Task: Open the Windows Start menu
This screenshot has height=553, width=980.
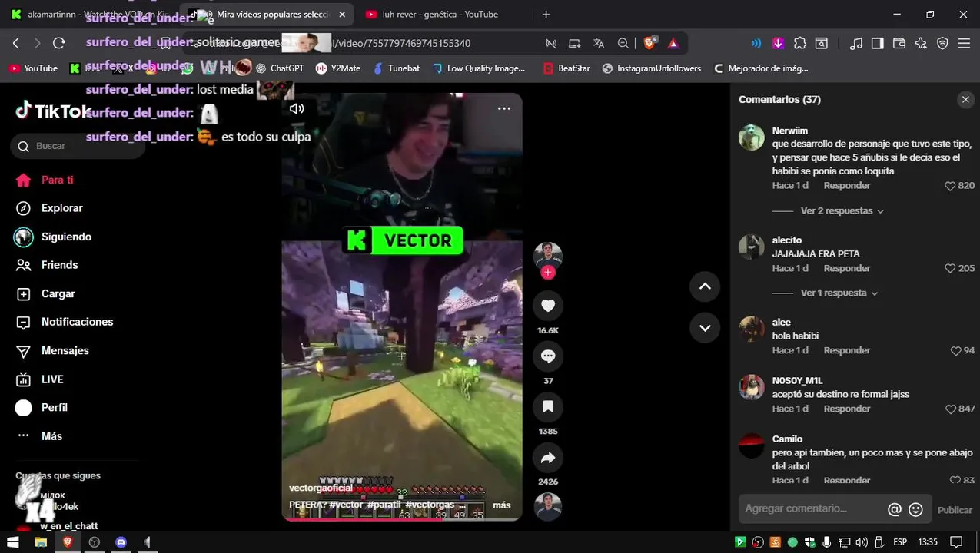Action: [x=13, y=542]
